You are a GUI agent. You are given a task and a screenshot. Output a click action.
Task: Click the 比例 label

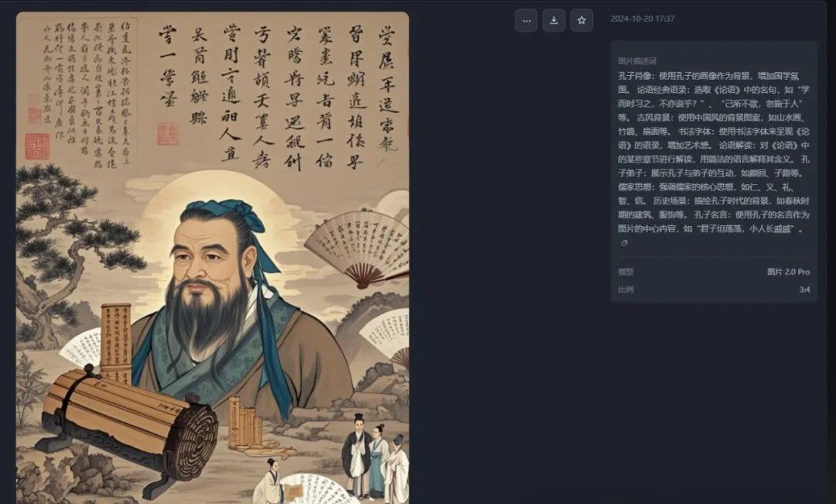[x=625, y=290]
